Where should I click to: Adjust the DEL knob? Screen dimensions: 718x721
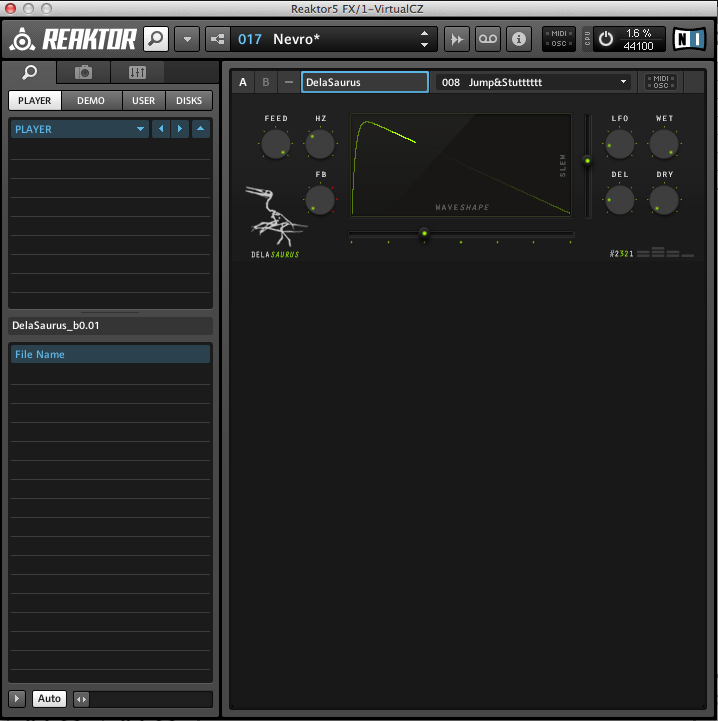point(620,200)
